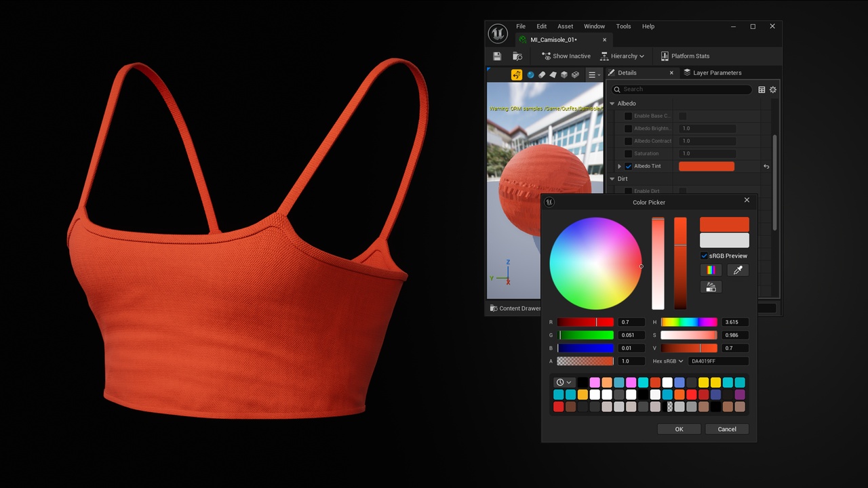The width and height of the screenshot is (868, 488).
Task: Enable the Enable Base C... parameter override checkbox
Action: click(628, 116)
